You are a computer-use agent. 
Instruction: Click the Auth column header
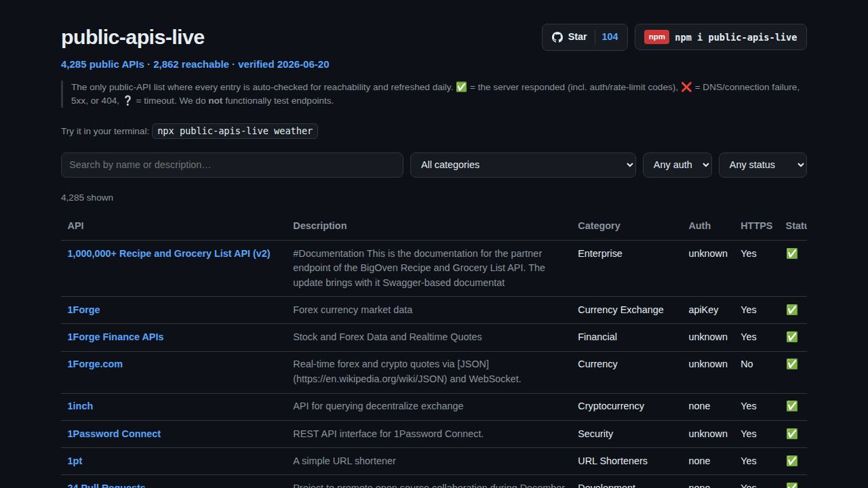click(x=699, y=226)
